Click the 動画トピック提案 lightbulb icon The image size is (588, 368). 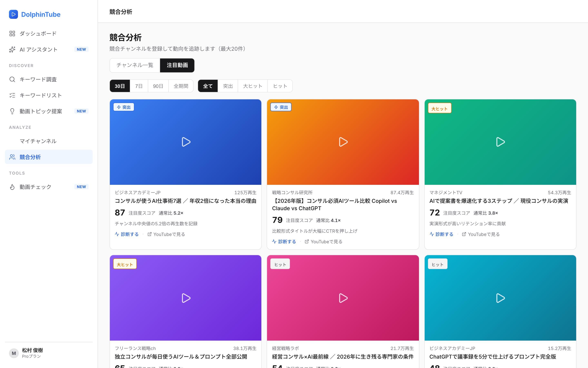12,111
